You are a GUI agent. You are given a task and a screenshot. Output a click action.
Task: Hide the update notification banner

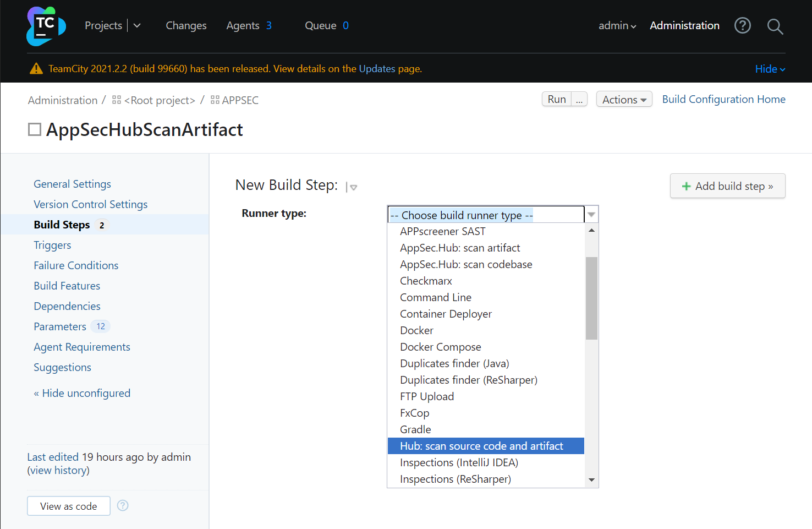(770, 69)
